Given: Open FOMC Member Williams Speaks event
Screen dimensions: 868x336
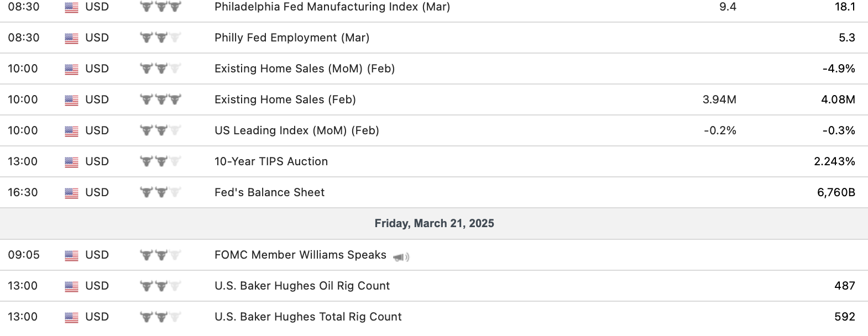Looking at the screenshot, I should point(300,255).
